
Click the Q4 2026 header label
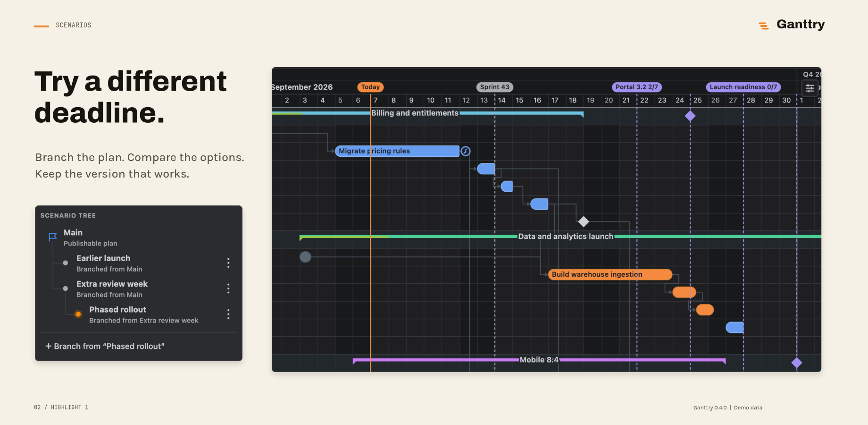point(812,75)
